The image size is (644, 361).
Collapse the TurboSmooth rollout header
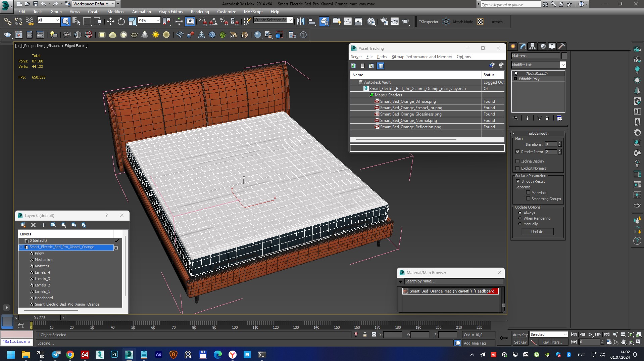[x=537, y=133]
